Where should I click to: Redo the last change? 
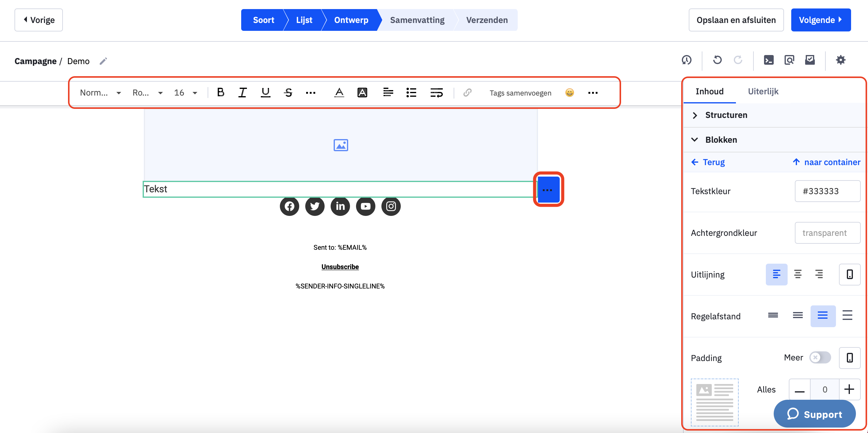[738, 60]
